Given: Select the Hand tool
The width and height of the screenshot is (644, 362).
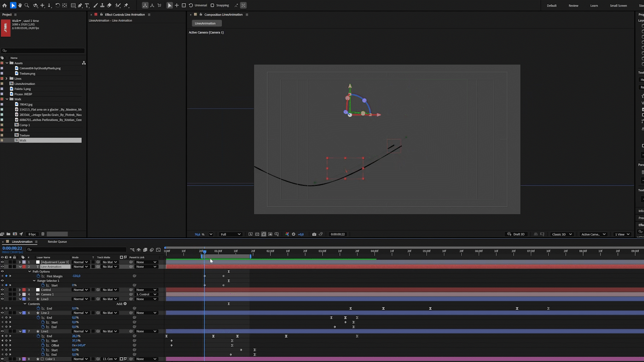Looking at the screenshot, I should point(20,5).
